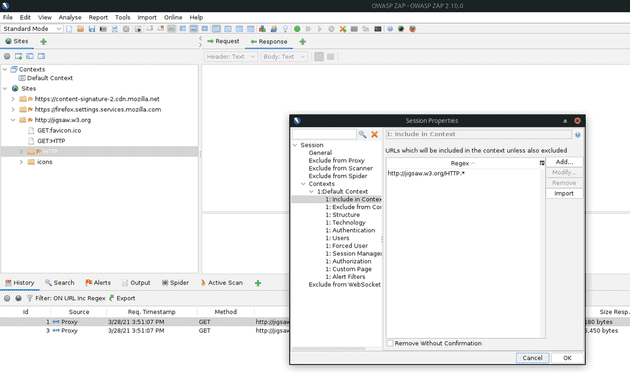Click the Cancel button

(532, 358)
